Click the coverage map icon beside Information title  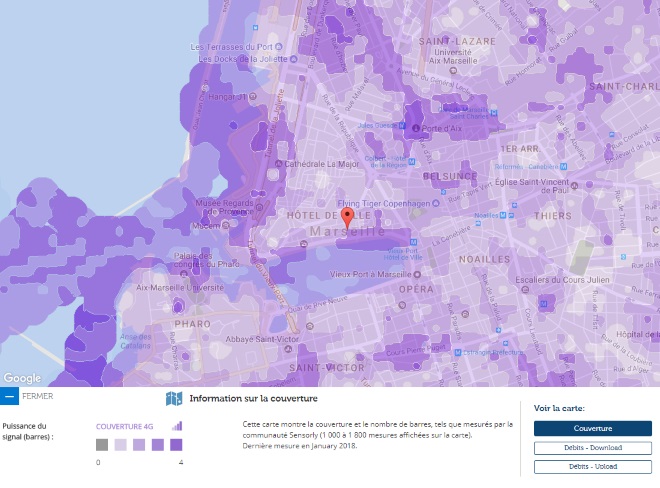tap(174, 398)
